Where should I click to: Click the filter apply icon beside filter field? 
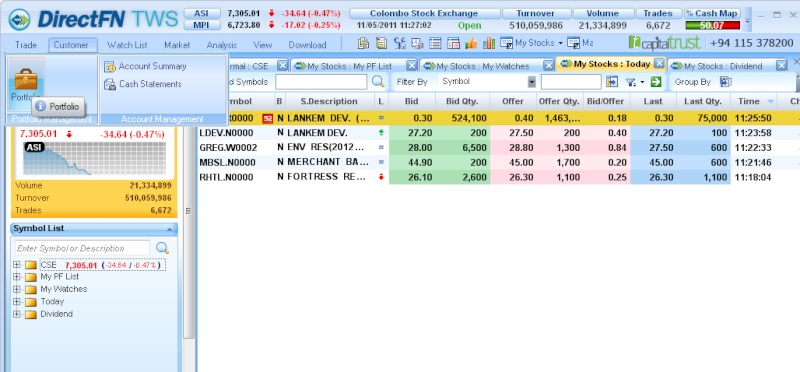coord(612,82)
